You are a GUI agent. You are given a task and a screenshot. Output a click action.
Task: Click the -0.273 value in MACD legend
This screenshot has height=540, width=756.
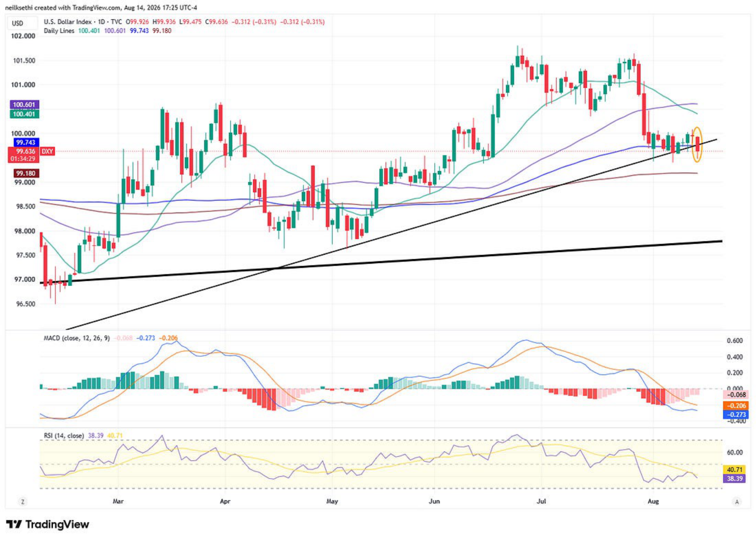[147, 338]
